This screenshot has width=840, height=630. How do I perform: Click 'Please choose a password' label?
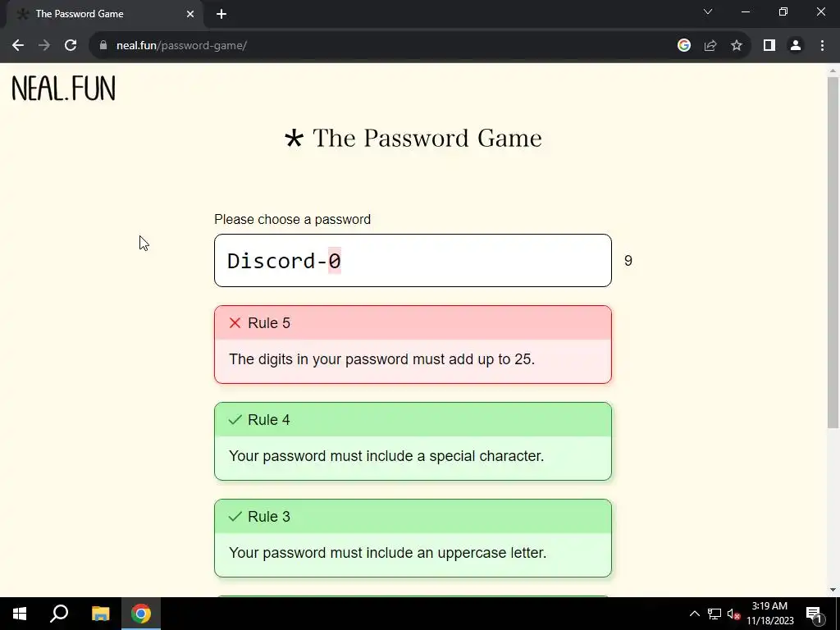pyautogui.click(x=292, y=220)
